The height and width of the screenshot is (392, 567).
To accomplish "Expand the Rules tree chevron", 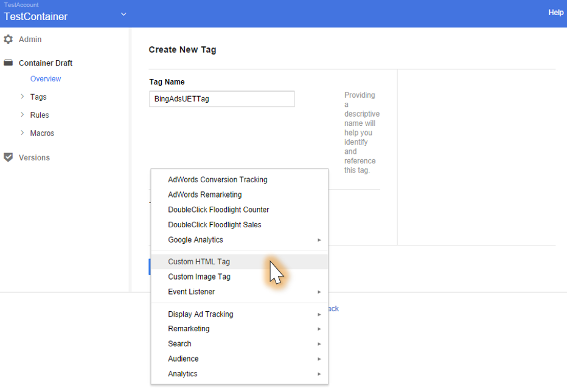I will pos(23,114).
